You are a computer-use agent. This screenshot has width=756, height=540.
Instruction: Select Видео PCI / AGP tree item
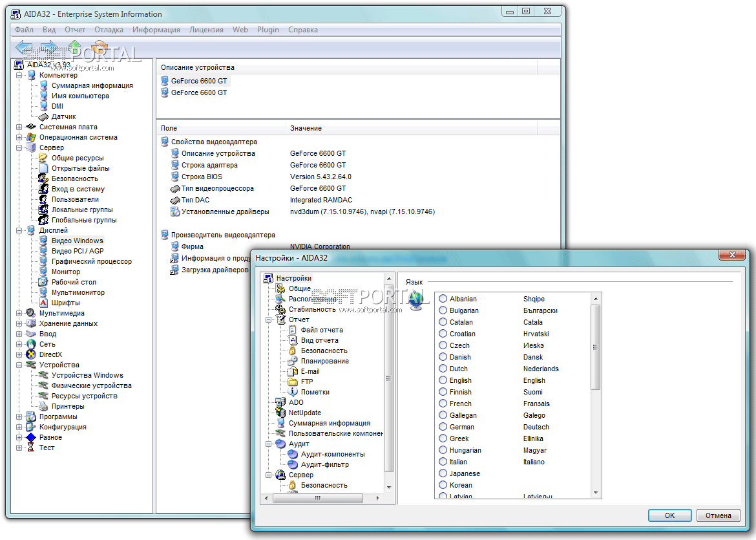click(x=78, y=251)
